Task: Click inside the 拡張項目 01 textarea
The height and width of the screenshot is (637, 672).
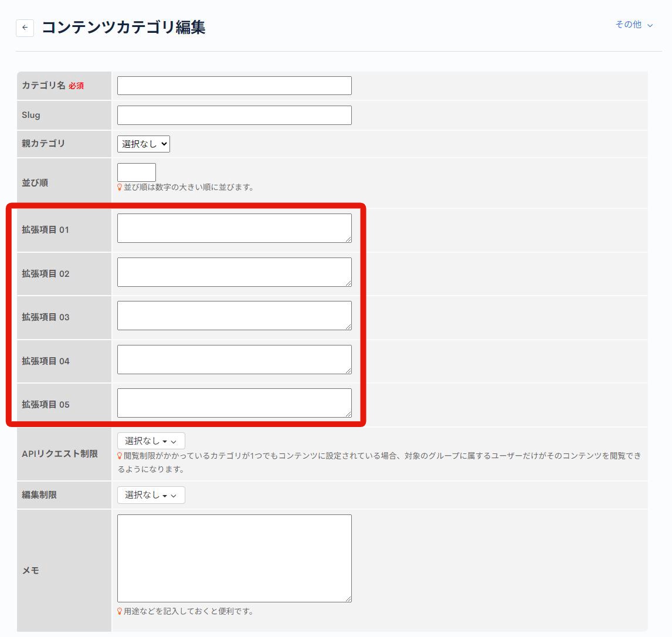Action: [234, 228]
